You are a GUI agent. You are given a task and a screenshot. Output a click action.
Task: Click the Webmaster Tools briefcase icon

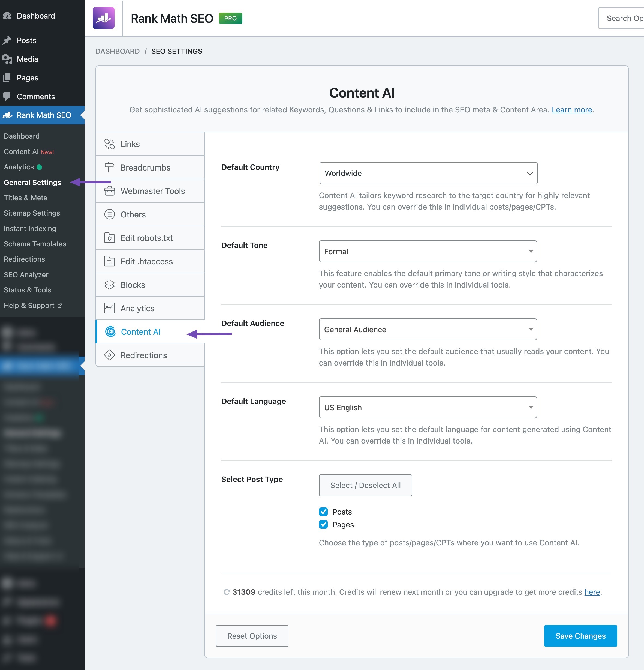click(109, 191)
